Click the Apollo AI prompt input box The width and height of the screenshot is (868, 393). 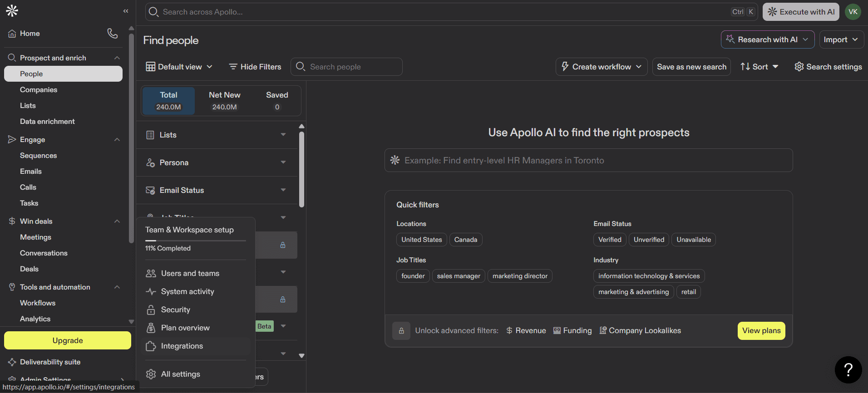pyautogui.click(x=588, y=160)
